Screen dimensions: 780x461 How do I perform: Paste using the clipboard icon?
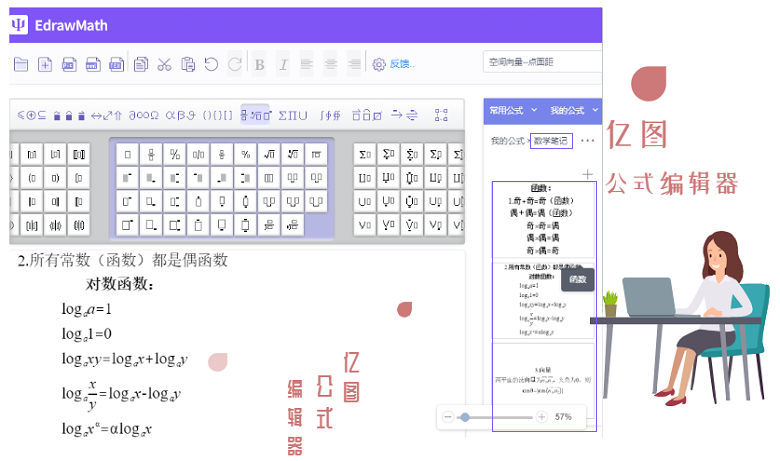[x=188, y=64]
